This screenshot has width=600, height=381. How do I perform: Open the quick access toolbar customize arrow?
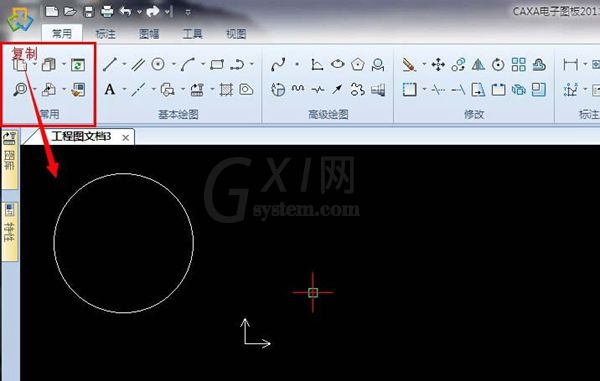(188, 12)
